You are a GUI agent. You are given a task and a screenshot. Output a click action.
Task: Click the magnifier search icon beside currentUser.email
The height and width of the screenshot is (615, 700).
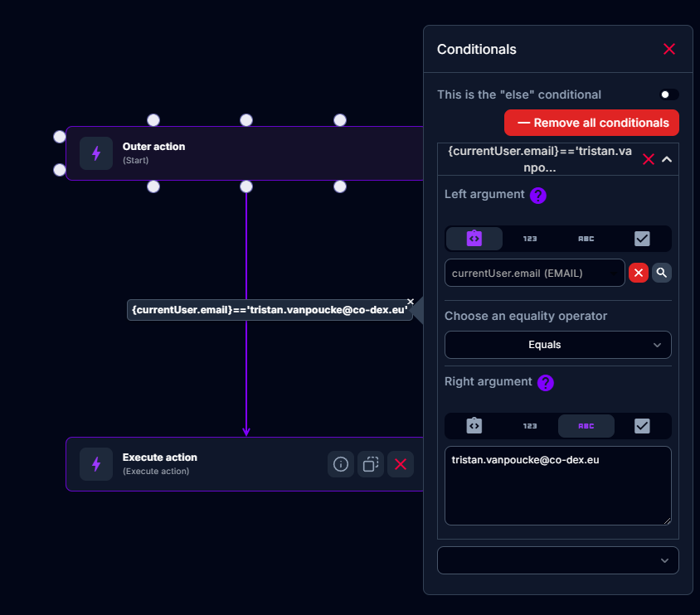(661, 273)
